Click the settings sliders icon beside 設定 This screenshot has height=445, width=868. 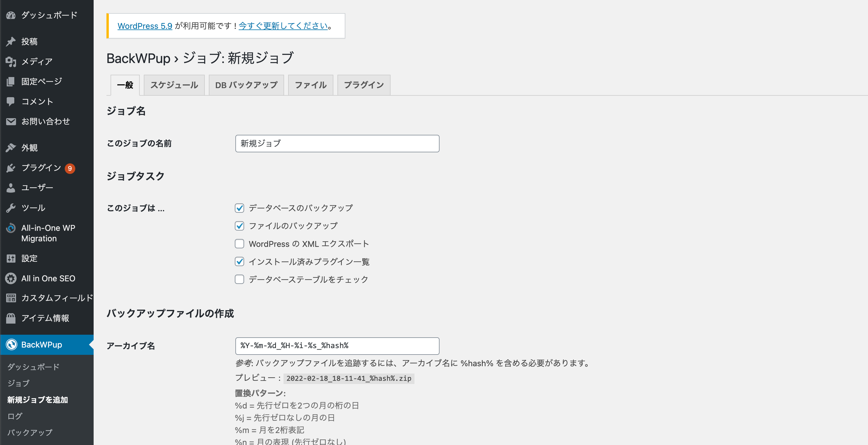click(x=11, y=259)
